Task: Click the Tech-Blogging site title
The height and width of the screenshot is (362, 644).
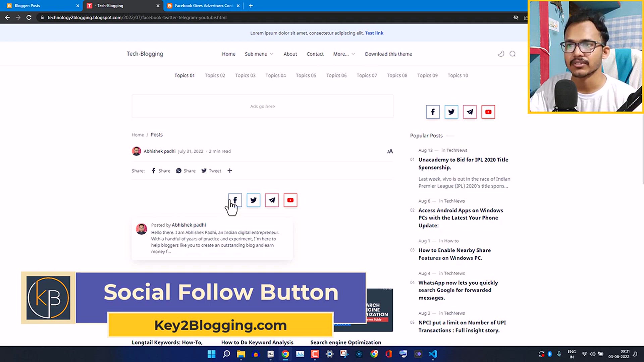Action: click(x=145, y=54)
